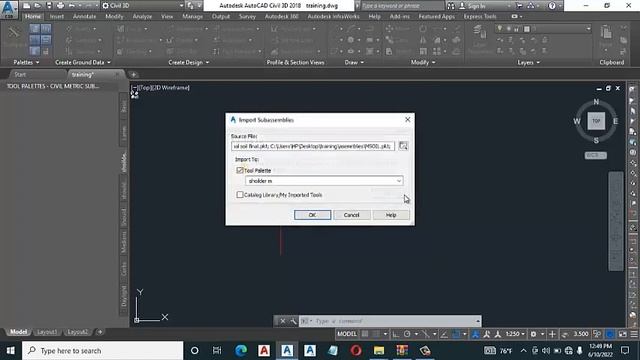Image resolution: width=640 pixels, height=360 pixels.
Task: Enable Catalog Library My Imported Tools checkbox
Action: pos(240,195)
